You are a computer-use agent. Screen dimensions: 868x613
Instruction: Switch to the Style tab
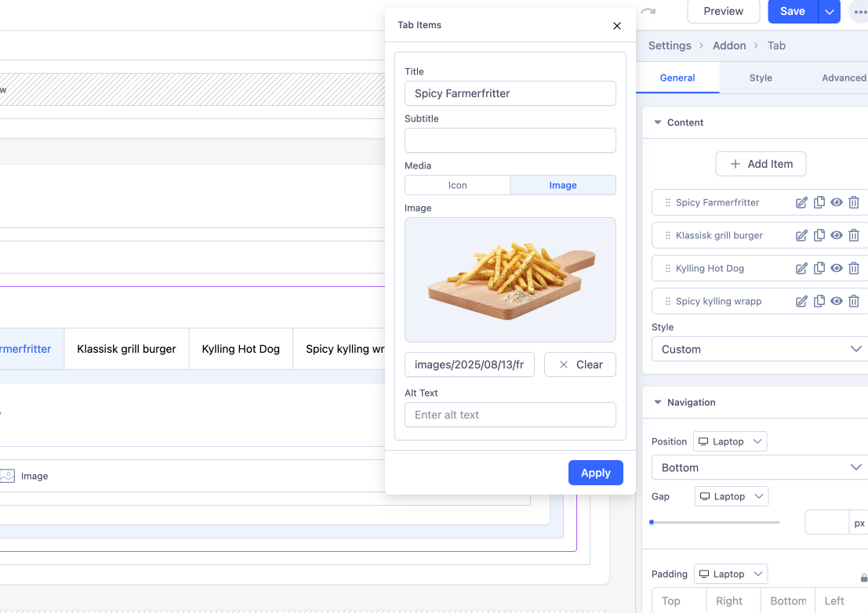(760, 78)
